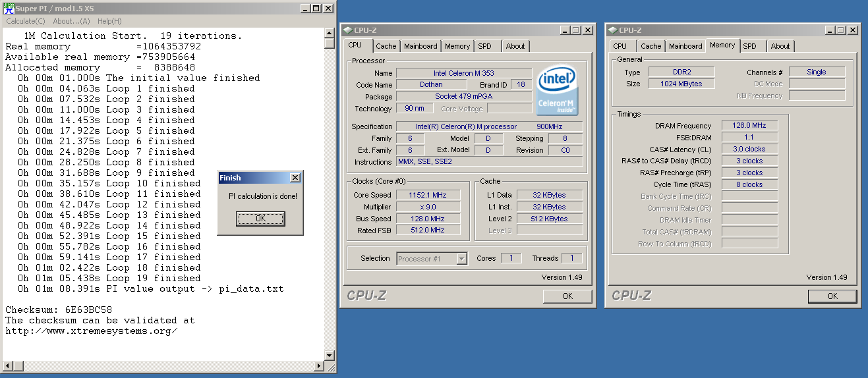Click the Super PI horizontal scrollbar right arrow
Screen dimensions: 868x378
320,365
